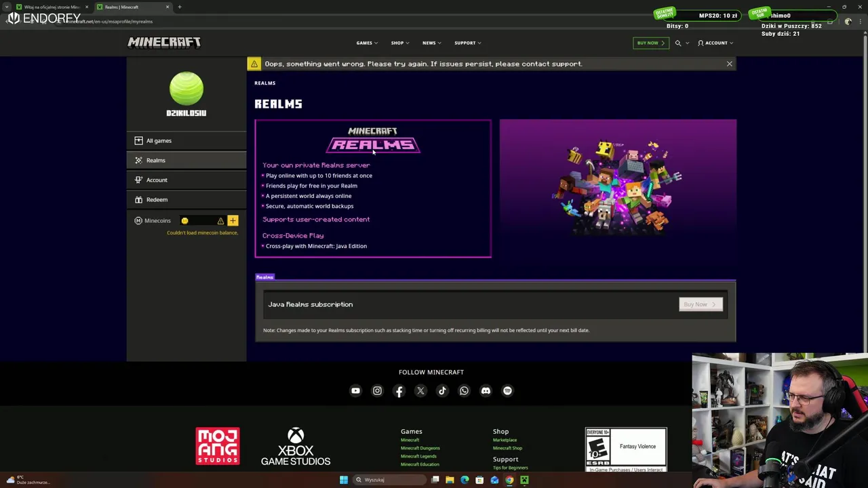Click the green profile avatar
This screenshot has width=868, height=488.
tap(186, 89)
